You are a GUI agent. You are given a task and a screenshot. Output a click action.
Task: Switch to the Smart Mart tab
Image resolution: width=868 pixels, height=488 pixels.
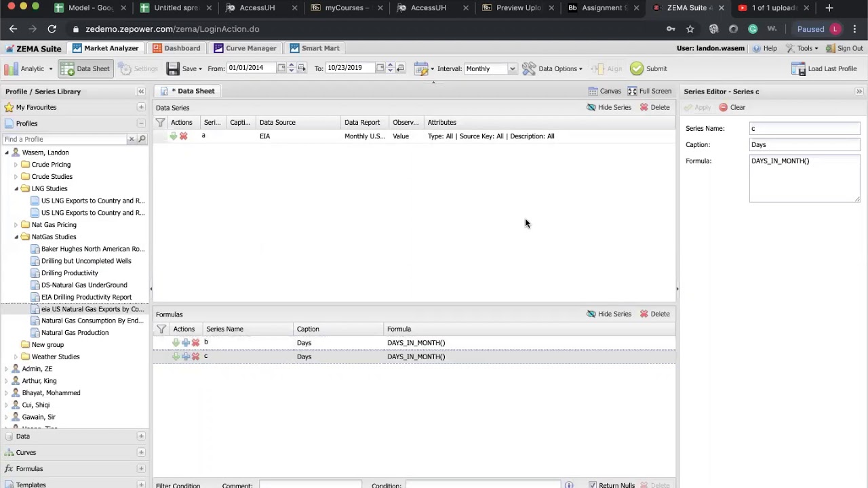(315, 48)
